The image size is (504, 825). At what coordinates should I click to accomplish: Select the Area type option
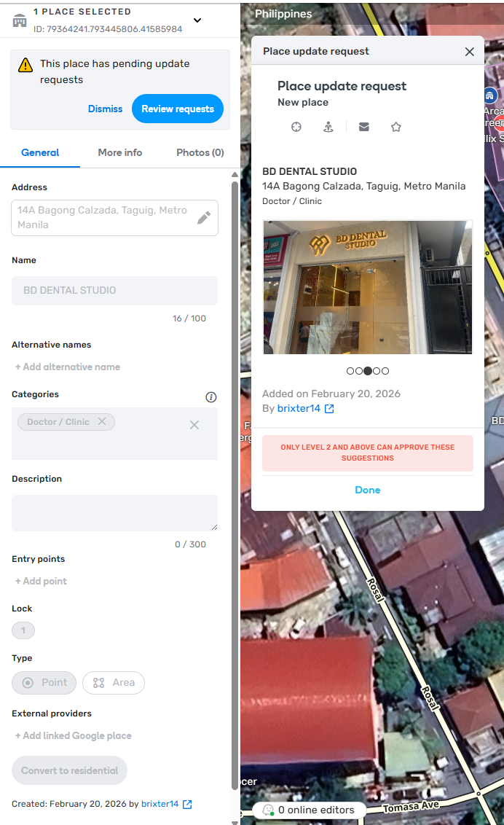[x=114, y=683]
